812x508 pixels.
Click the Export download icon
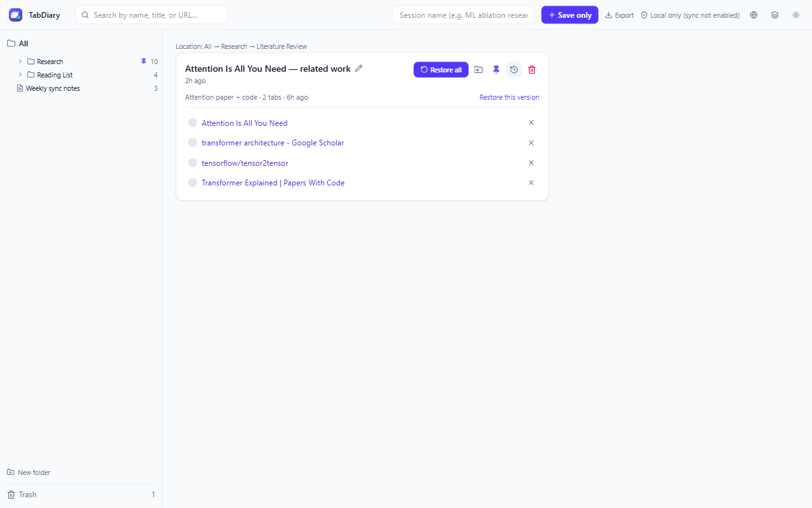[609, 15]
